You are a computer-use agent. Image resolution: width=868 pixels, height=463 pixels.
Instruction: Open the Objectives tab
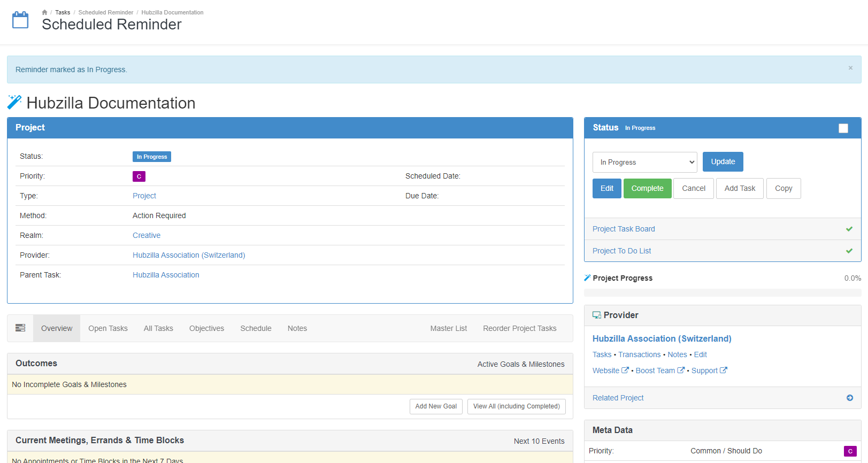coord(206,328)
